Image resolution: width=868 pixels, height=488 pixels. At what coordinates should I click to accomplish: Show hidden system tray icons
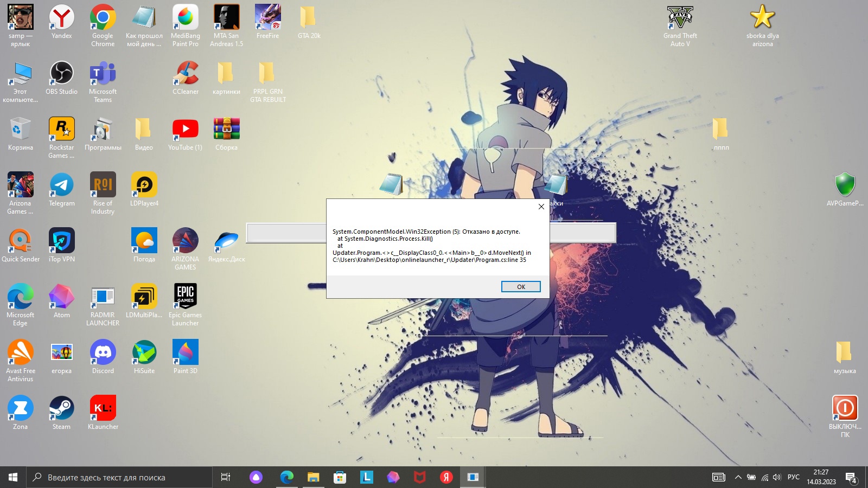coord(738,477)
